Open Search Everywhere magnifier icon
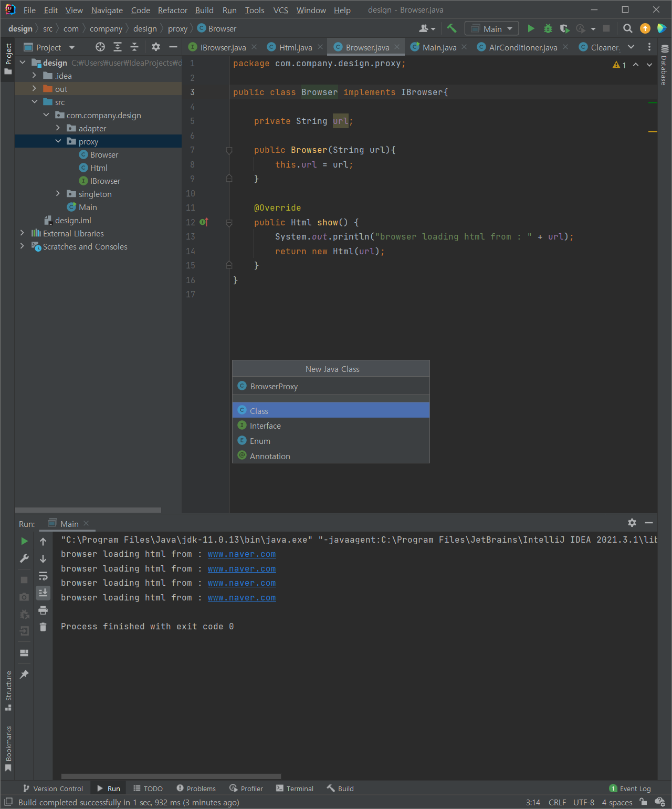This screenshot has width=672, height=809. click(627, 28)
